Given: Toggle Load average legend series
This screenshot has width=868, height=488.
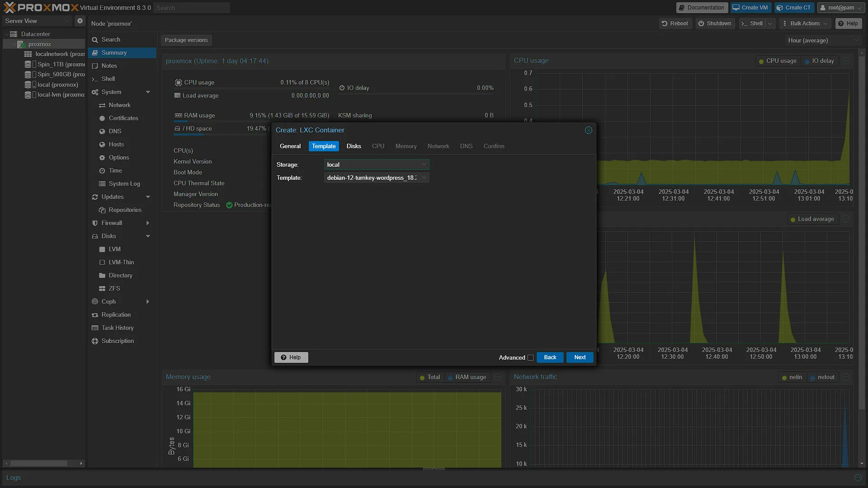Looking at the screenshot, I should pos(812,219).
